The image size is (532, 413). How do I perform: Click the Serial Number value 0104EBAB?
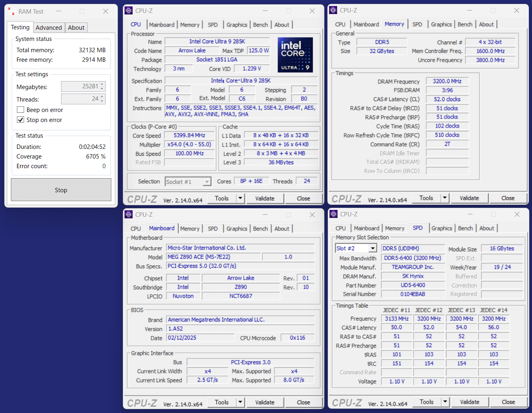[x=413, y=294]
